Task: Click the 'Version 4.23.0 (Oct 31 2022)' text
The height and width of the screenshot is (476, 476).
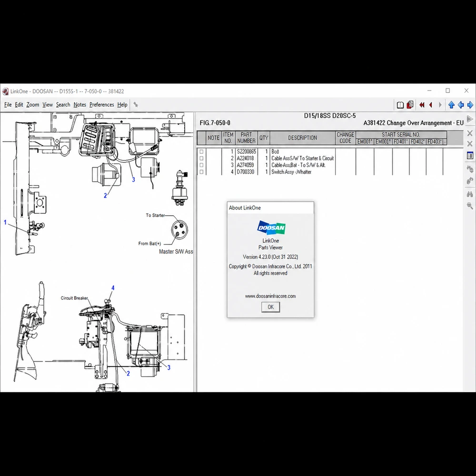Action: 270,257
